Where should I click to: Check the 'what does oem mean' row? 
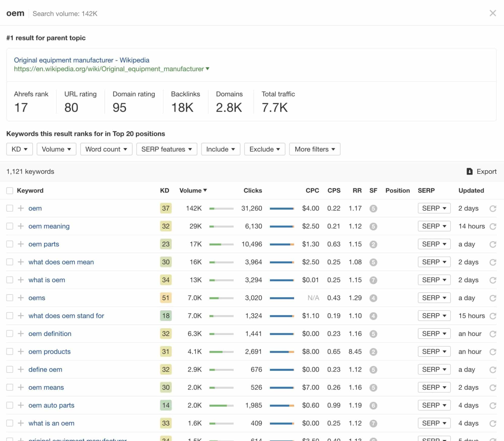(x=10, y=262)
